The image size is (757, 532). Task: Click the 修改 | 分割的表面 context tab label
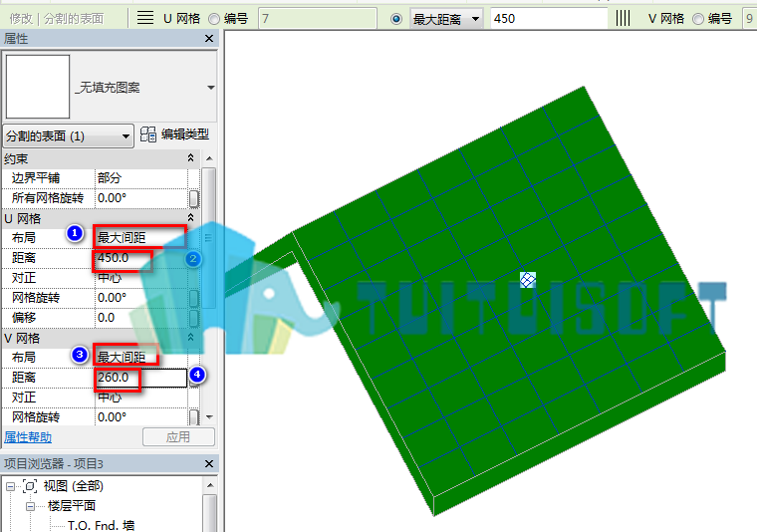(57, 19)
